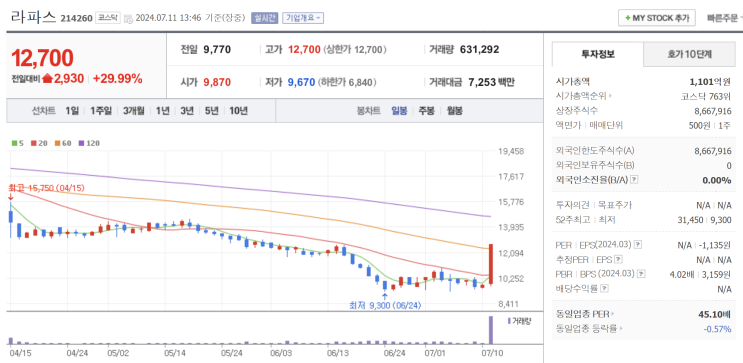Switch to the 투자정보 tab

point(598,54)
